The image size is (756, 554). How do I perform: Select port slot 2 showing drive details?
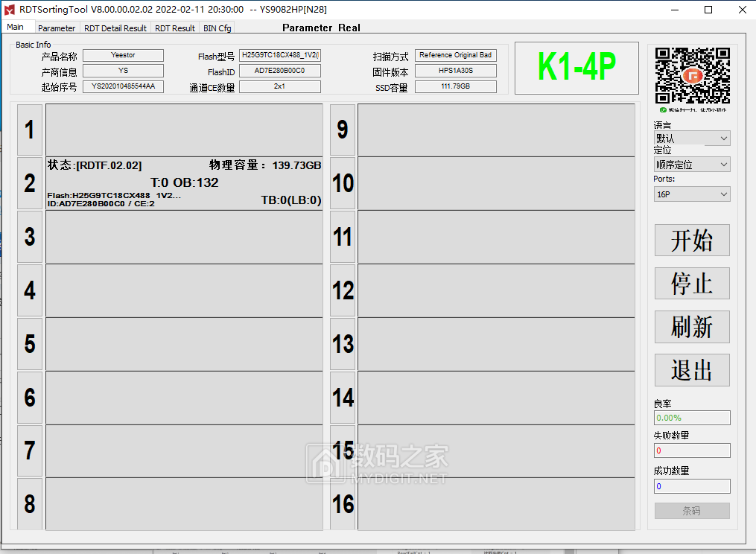point(182,183)
